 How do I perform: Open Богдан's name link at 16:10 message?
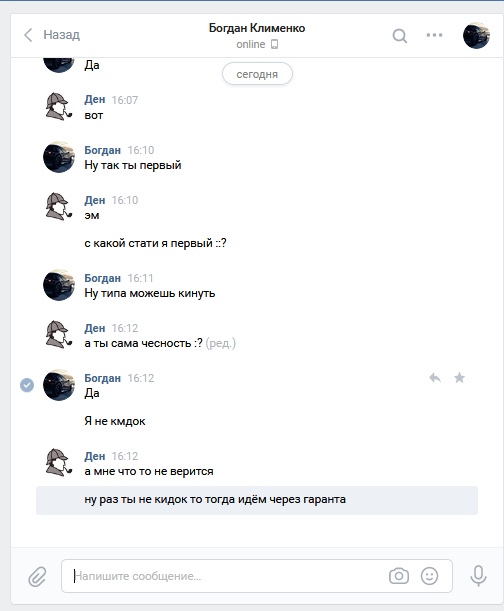click(103, 150)
